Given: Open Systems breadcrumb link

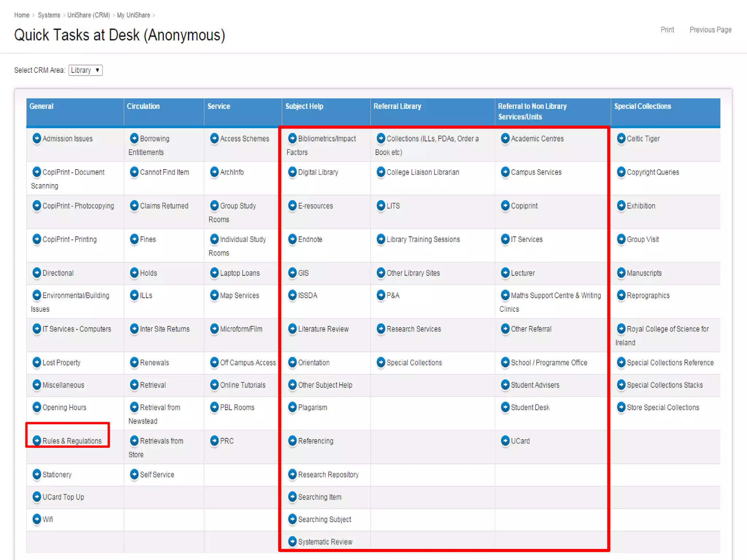Looking at the screenshot, I should (x=49, y=15).
